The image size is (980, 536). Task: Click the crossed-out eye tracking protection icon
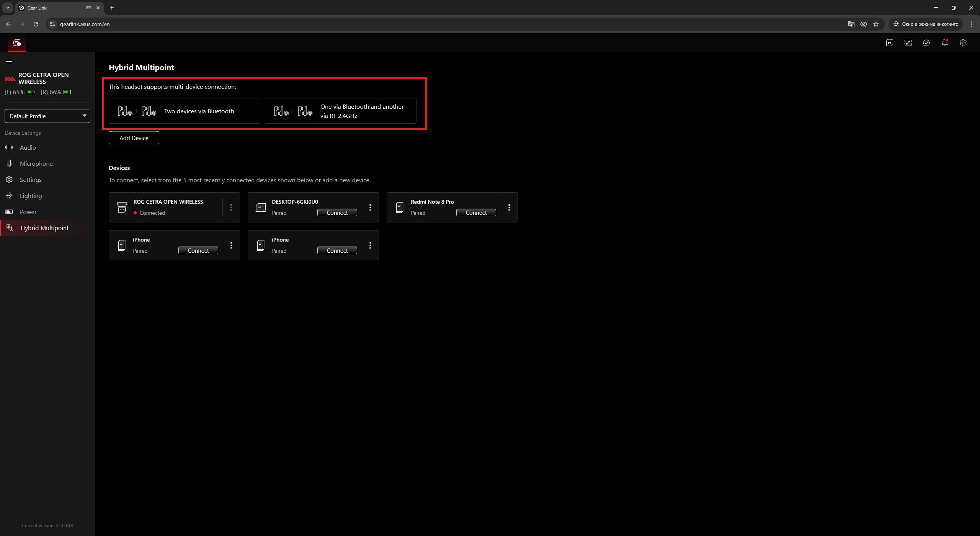coord(863,24)
